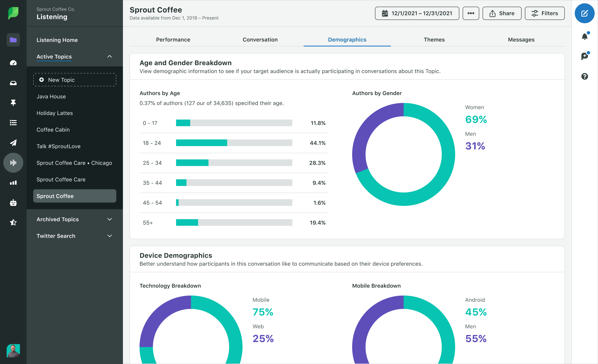Expand the Archived Topics section
The width and height of the screenshot is (598, 364).
pyautogui.click(x=75, y=219)
